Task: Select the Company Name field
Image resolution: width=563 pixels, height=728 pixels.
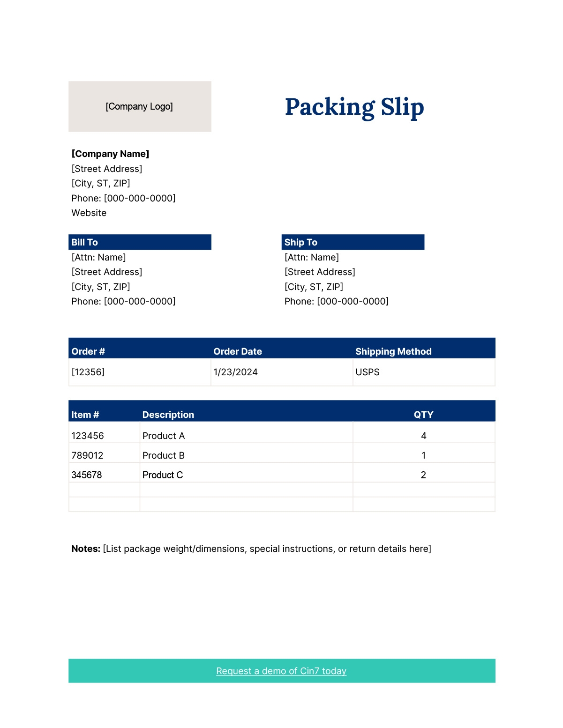Action: [110, 154]
